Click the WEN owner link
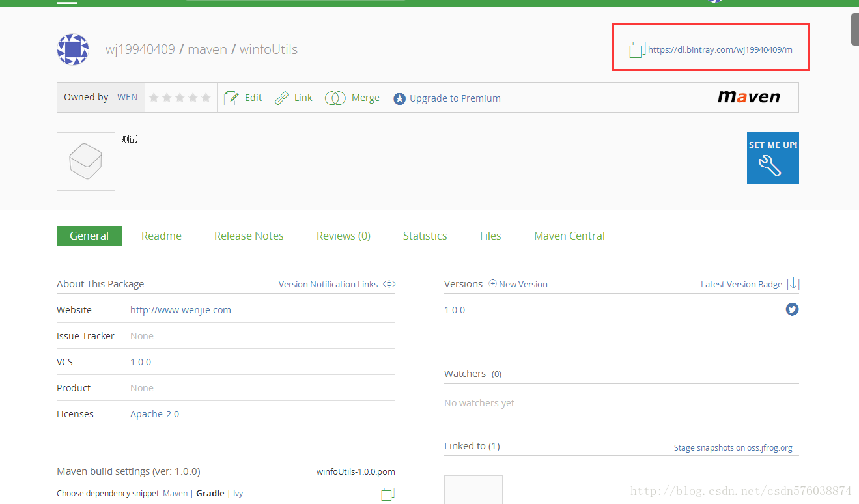This screenshot has width=859, height=504. point(127,97)
